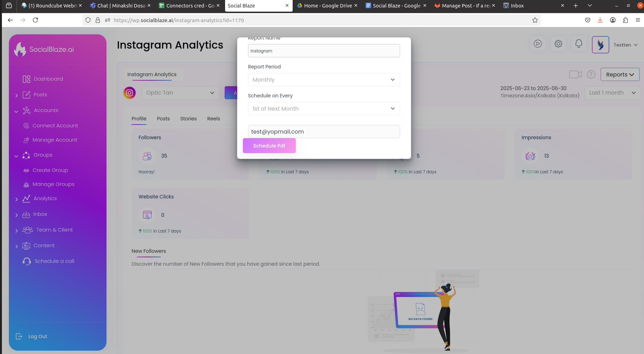Click the Content monitor icon
This screenshot has width=644, height=354.
[x=26, y=246]
